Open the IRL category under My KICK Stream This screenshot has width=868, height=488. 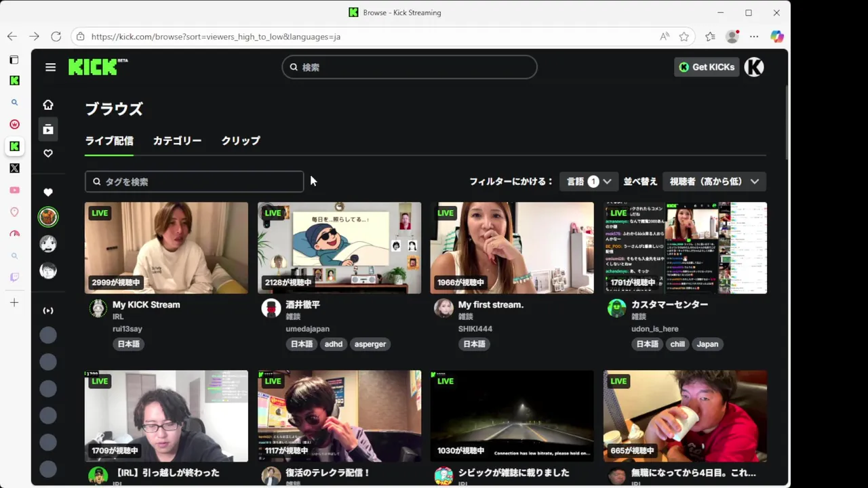coord(118,317)
